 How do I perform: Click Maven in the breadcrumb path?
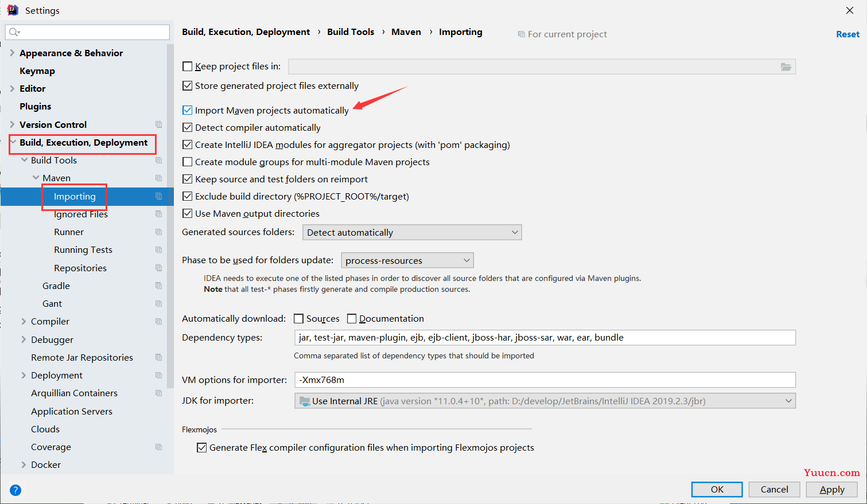(x=406, y=32)
